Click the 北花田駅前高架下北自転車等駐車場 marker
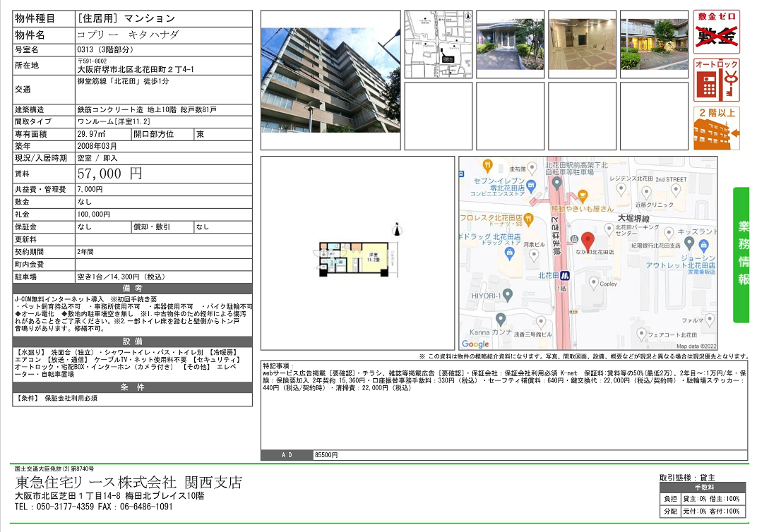This screenshot has width=757, height=532. [x=556, y=183]
